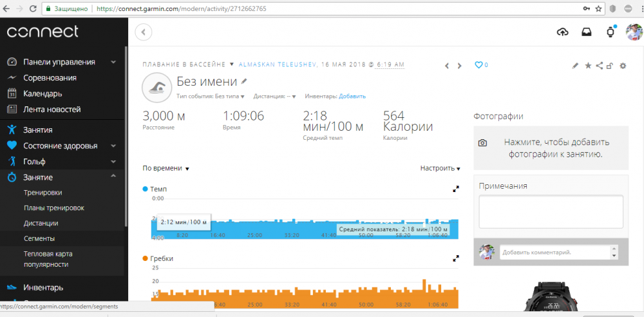Open the По времени dropdown
This screenshot has width=644, height=317.
click(166, 168)
